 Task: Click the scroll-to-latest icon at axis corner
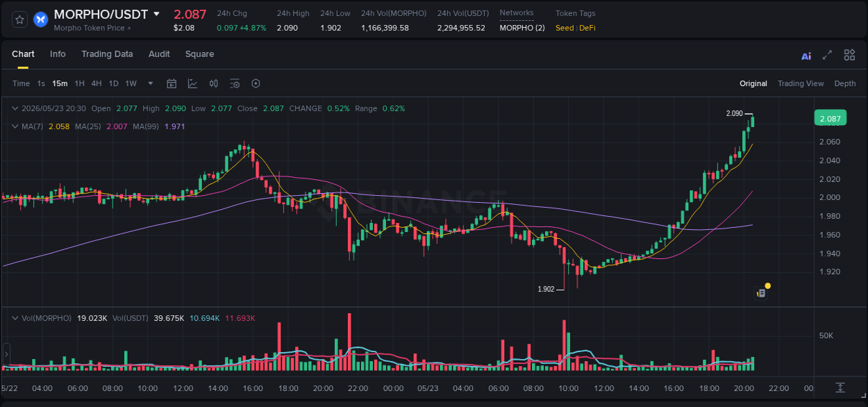(840, 387)
